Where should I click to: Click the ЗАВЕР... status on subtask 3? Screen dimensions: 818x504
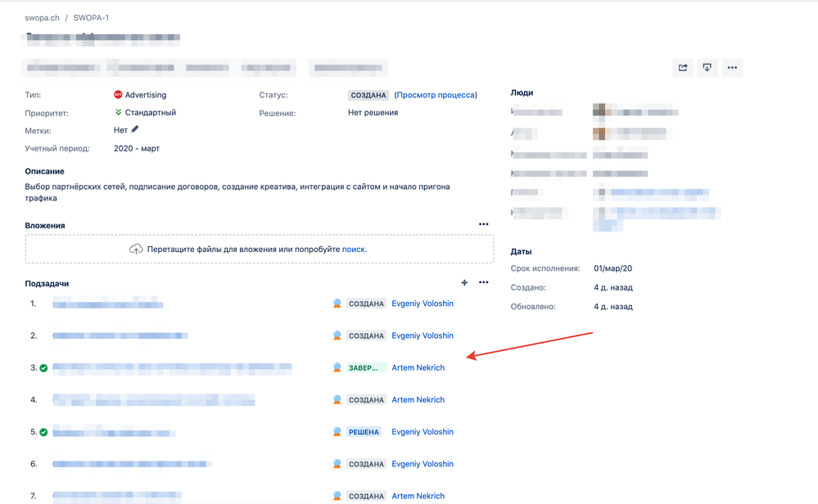[367, 368]
